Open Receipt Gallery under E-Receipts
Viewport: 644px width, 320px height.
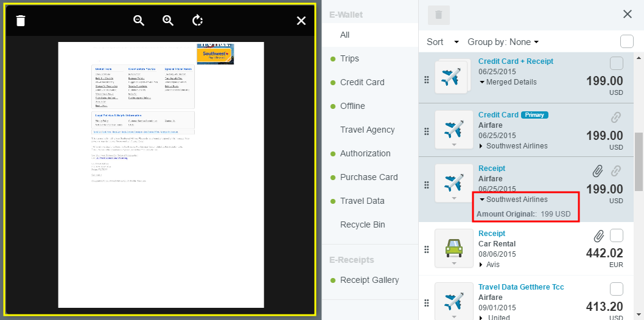pos(369,280)
